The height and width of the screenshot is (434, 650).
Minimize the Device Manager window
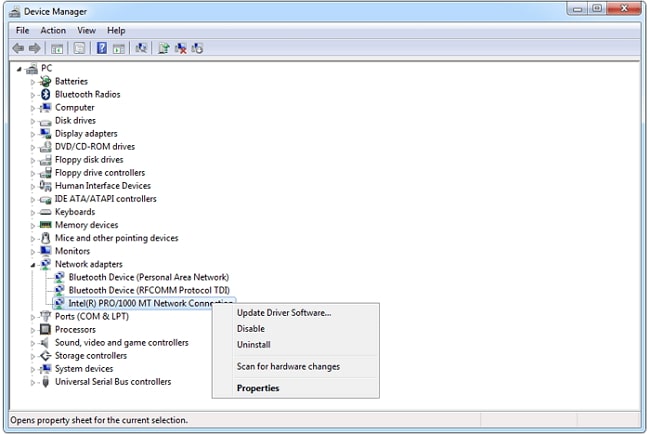[577, 8]
